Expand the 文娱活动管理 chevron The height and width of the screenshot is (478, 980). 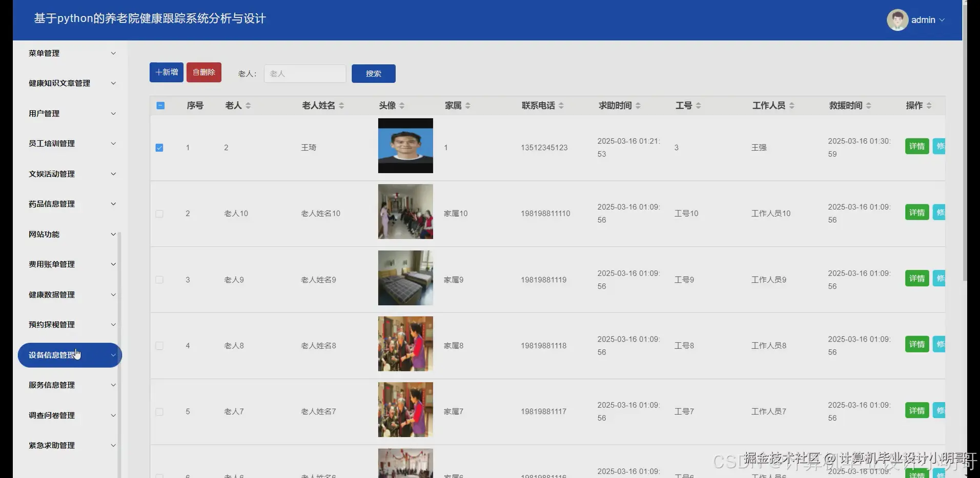click(113, 174)
